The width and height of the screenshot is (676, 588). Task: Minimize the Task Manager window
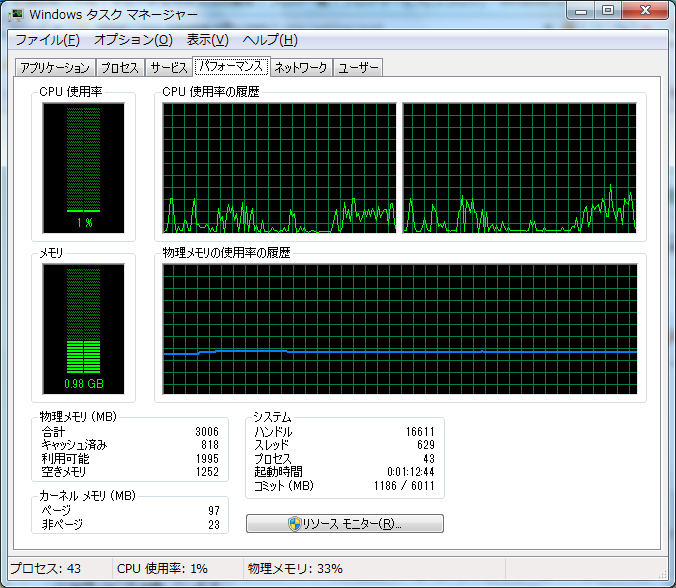pos(581,11)
